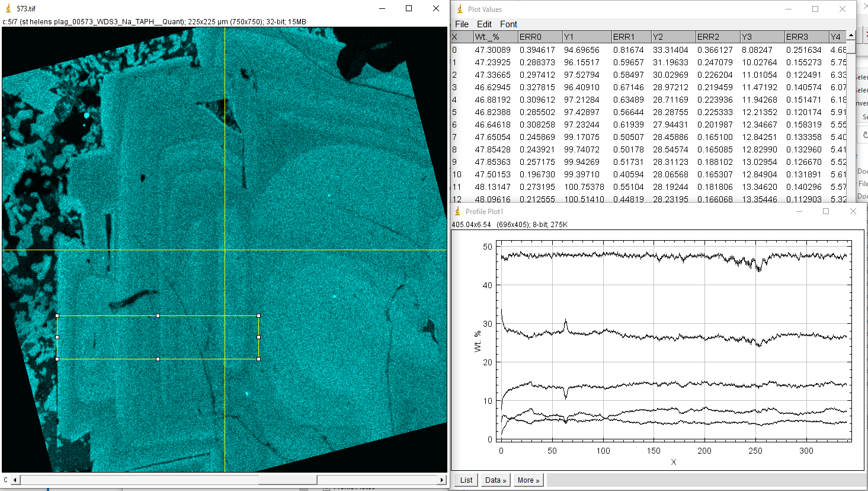Screen dimensions: 868x491
Task: Close the Profile Plot1 window
Action: tap(853, 211)
